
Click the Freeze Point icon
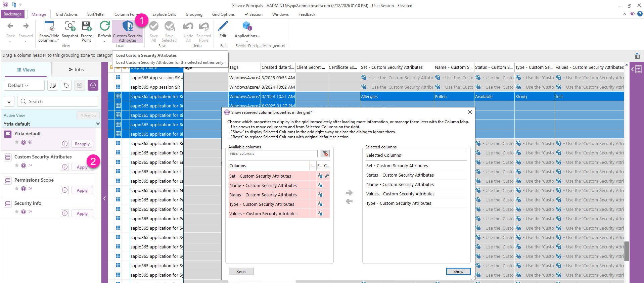point(86,27)
